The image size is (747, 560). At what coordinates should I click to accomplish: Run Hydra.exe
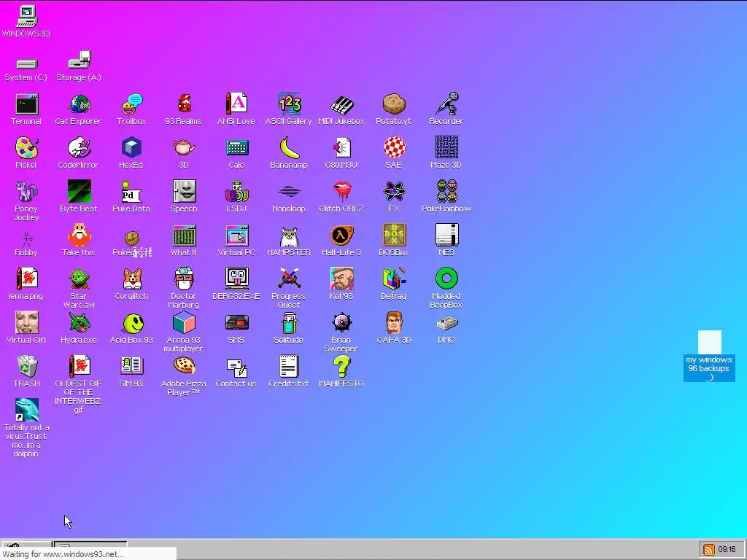tap(79, 323)
